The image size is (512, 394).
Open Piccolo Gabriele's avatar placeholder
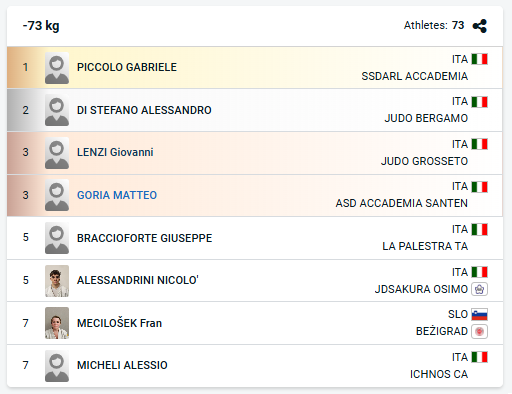pos(57,68)
